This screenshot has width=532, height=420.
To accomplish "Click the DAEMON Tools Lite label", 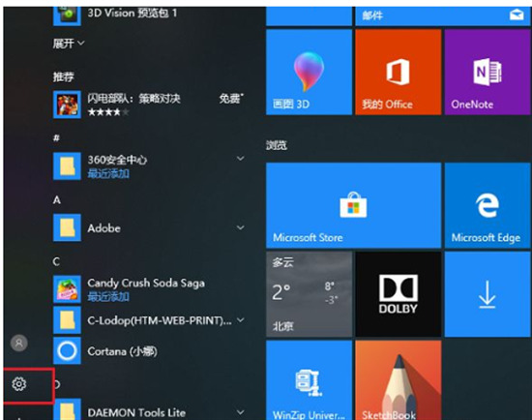I will coord(136,412).
